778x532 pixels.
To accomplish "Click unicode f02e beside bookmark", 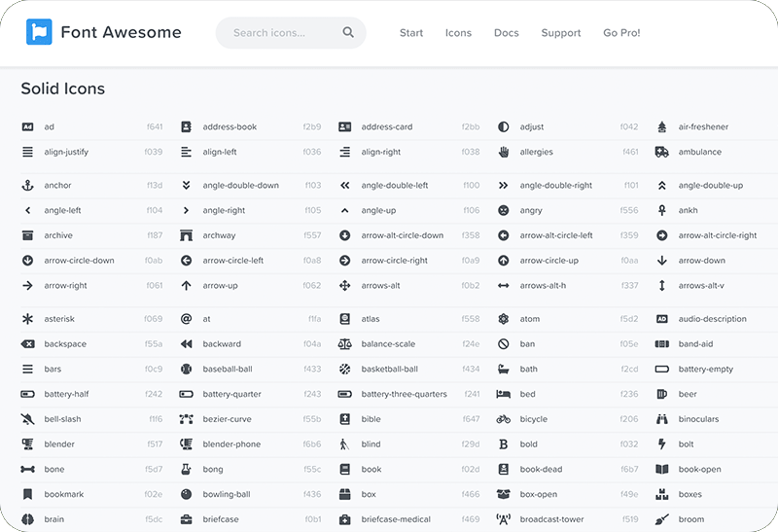I will [153, 494].
